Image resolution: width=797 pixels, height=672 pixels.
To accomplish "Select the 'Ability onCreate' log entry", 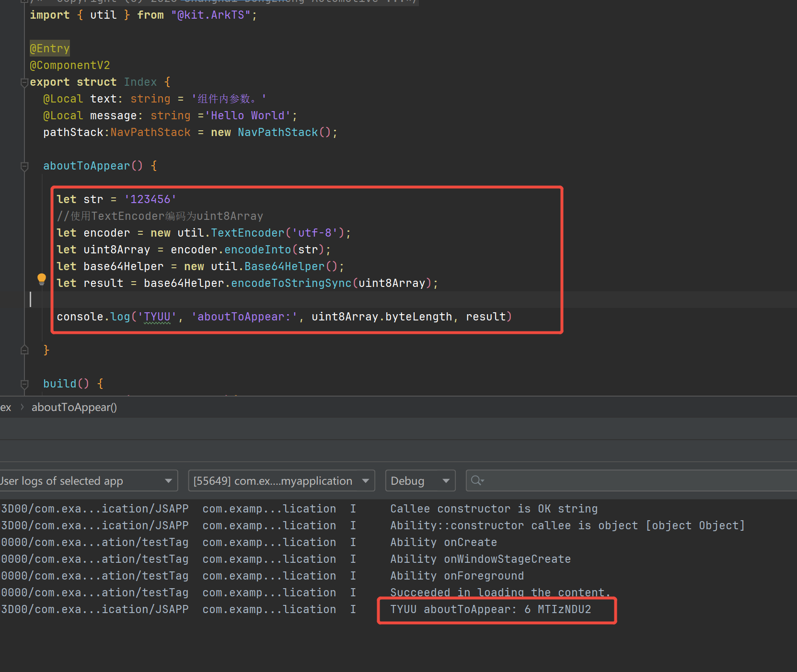I will [x=443, y=542].
